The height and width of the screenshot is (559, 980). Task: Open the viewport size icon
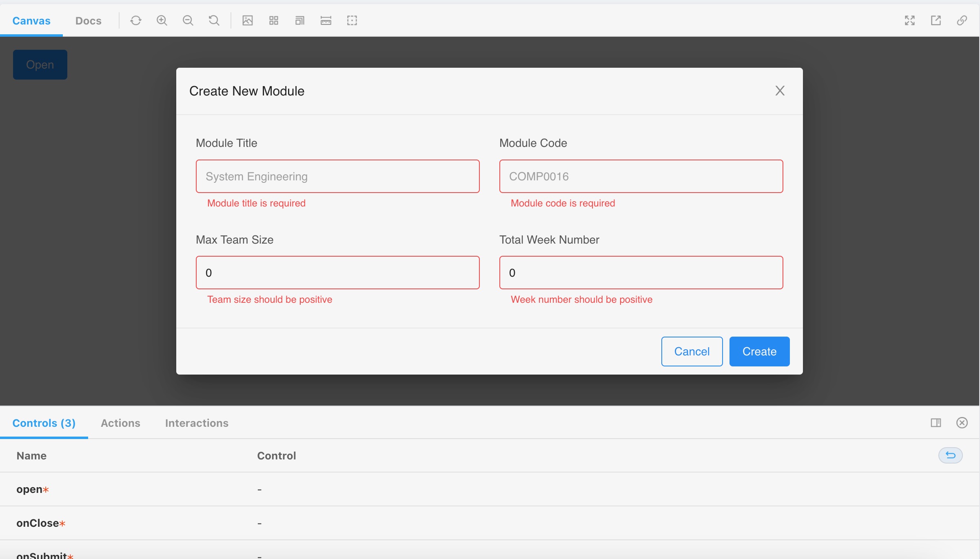(300, 20)
